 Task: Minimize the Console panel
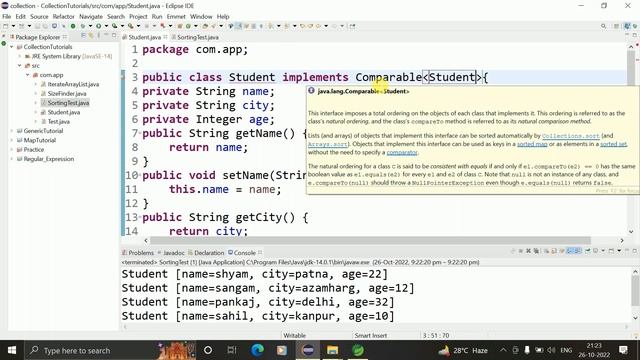pyautogui.click(x=627, y=251)
